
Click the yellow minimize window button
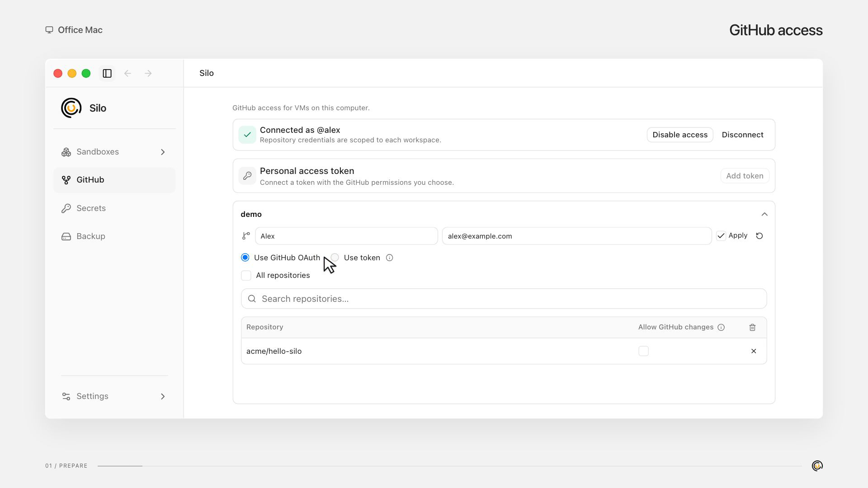coord(72,73)
